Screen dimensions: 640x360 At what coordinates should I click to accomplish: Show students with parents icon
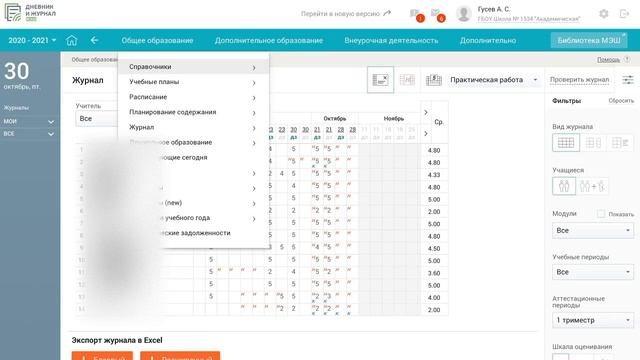(x=593, y=186)
